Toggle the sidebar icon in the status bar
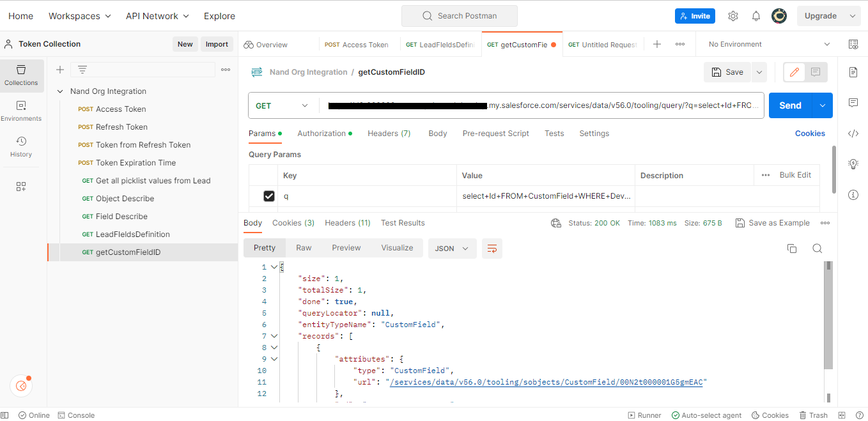 pyautogui.click(x=5, y=415)
